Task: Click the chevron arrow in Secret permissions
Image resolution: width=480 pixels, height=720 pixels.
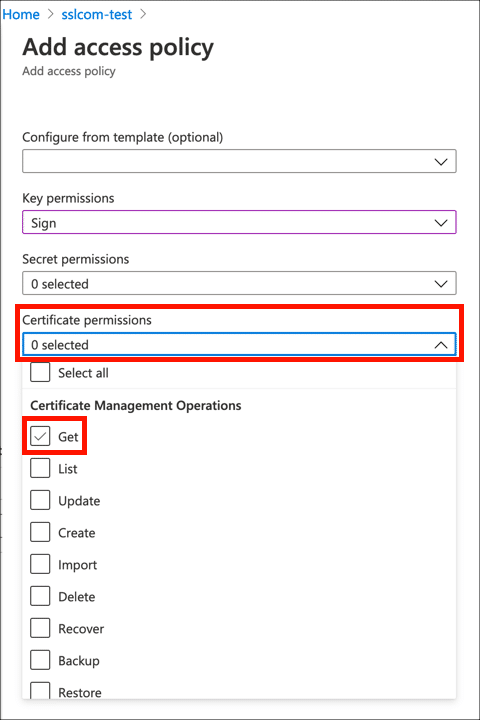Action: click(441, 284)
